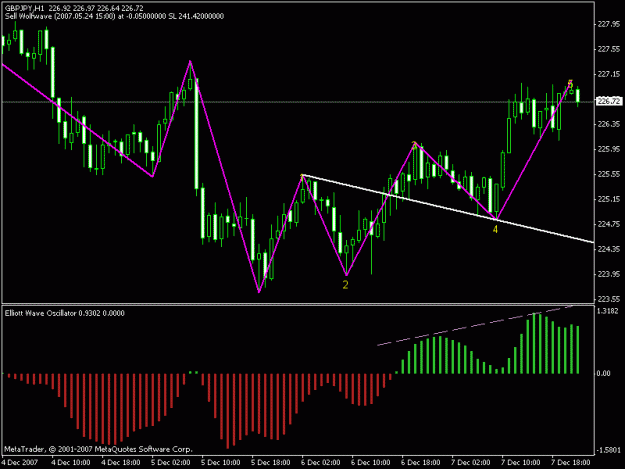Click the oscillator scale value -1.5801
Image resolution: width=625 pixels, height=469 pixels.
click(x=609, y=450)
